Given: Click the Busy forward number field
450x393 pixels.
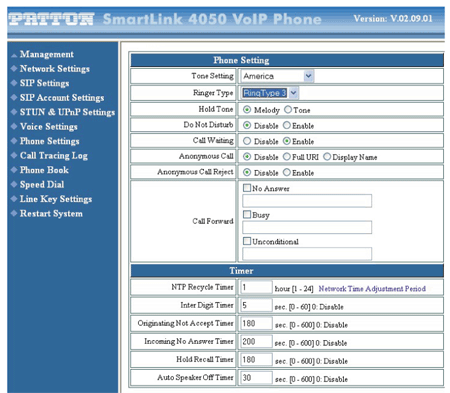Looking at the screenshot, I should pos(307,227).
